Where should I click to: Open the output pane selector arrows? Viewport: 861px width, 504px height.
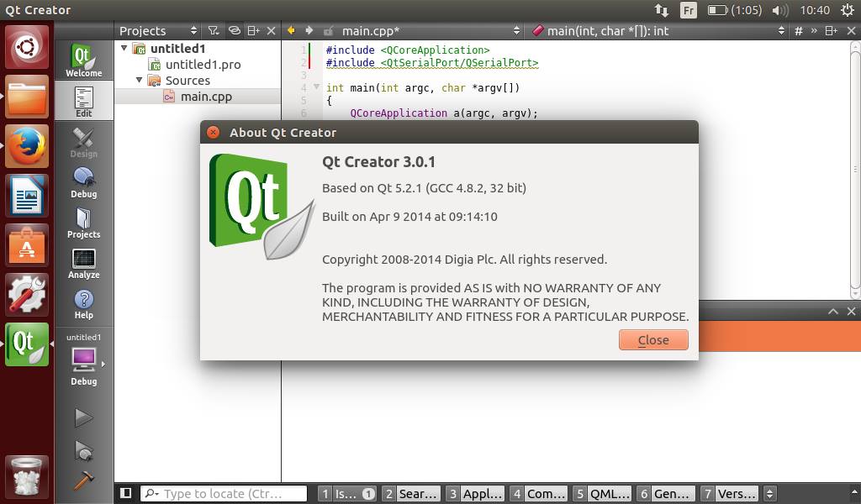point(770,494)
